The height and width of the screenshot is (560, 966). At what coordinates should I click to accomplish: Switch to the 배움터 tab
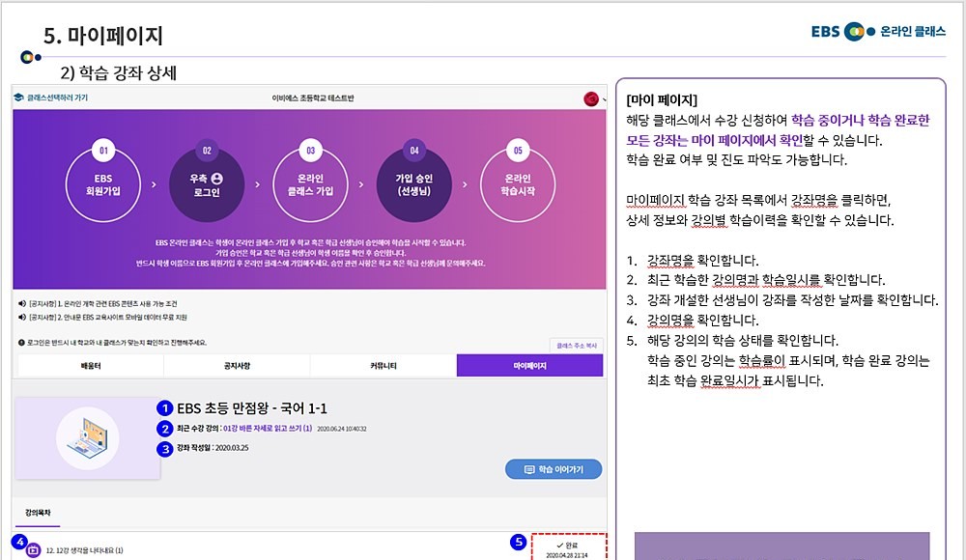point(90,366)
